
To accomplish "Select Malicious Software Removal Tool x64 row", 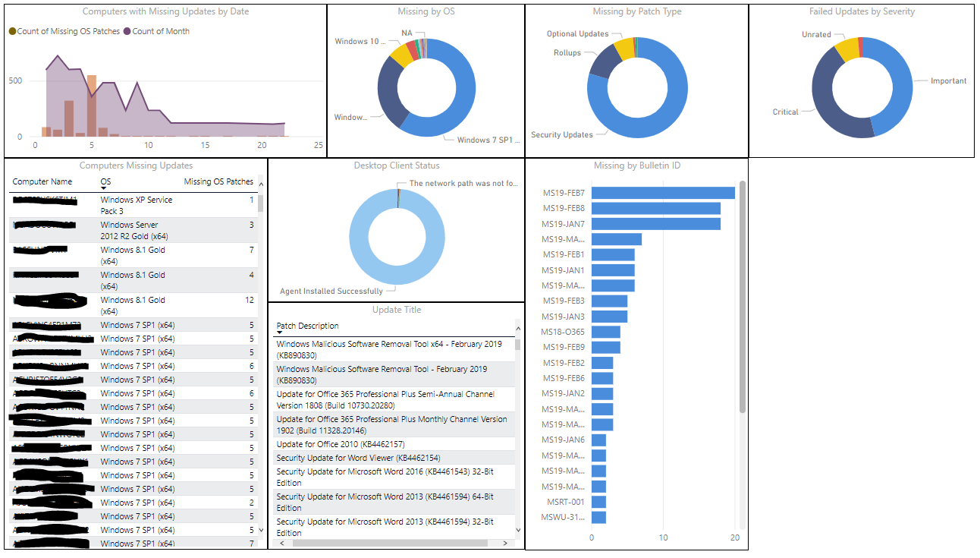I will tap(394, 349).
